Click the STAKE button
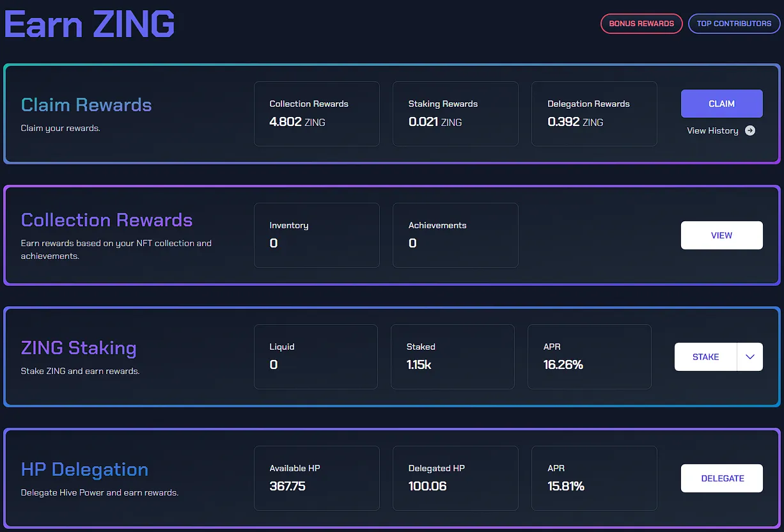 coord(706,357)
